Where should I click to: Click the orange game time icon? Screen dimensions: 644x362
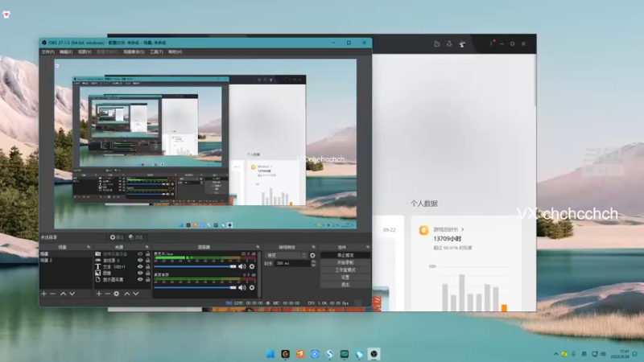423,230
